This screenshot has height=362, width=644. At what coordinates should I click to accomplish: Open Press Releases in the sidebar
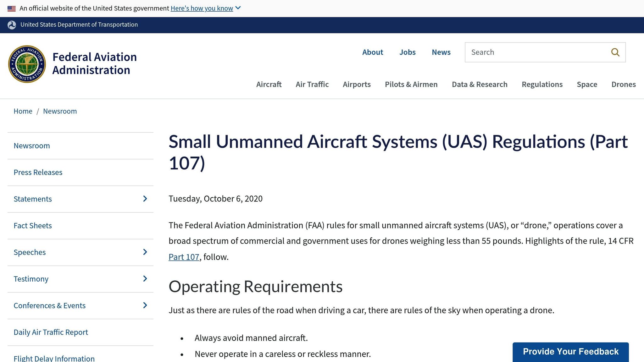pyautogui.click(x=38, y=173)
